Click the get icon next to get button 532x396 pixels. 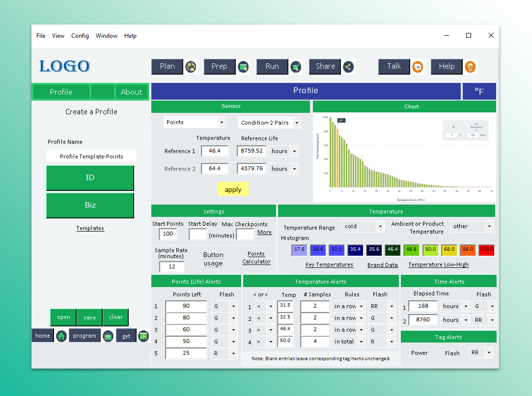tap(143, 336)
